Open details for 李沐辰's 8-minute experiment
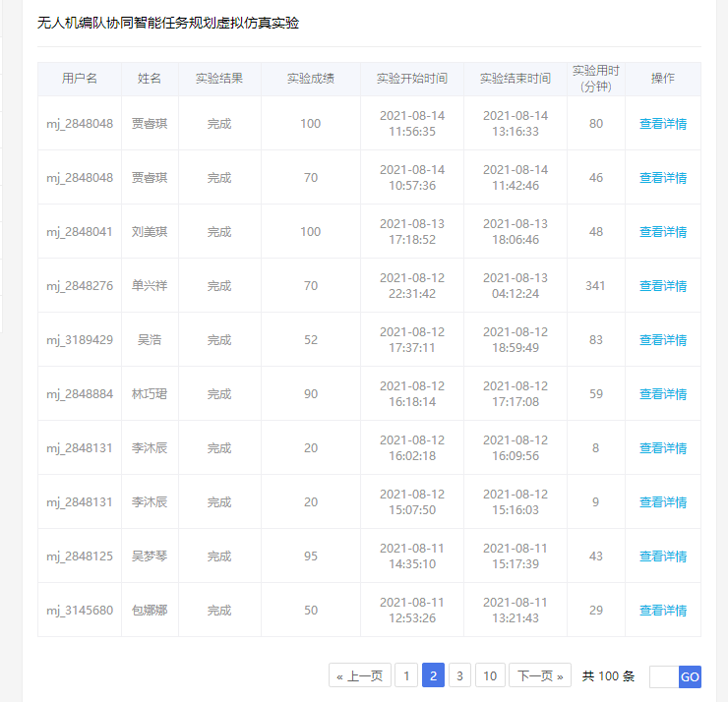728x702 pixels. click(x=662, y=448)
